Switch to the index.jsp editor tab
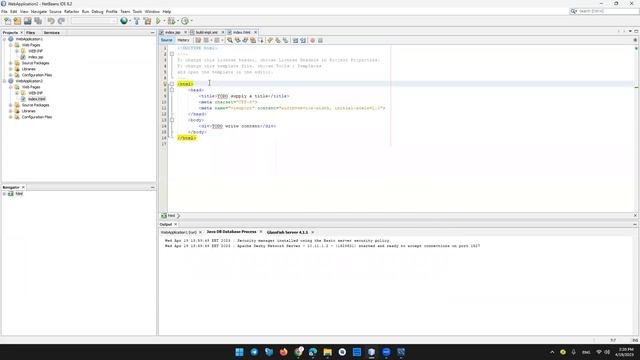The image size is (640, 360). (x=173, y=32)
